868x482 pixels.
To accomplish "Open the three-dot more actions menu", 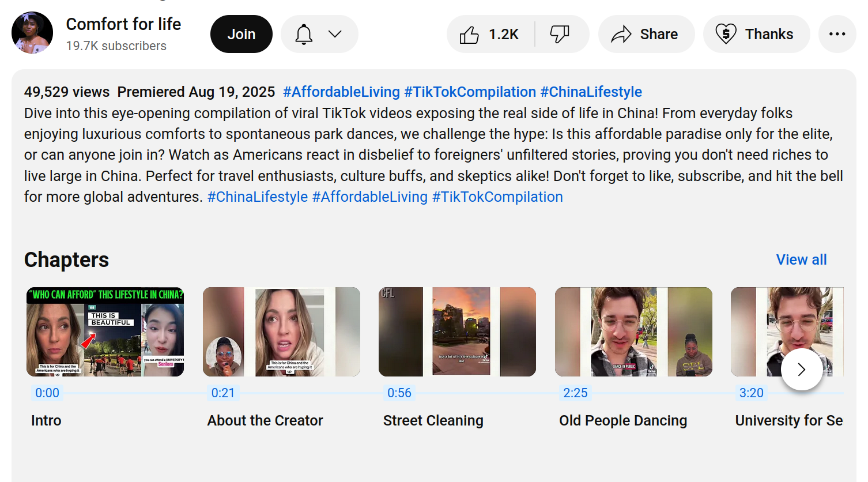I will pyautogui.click(x=837, y=35).
